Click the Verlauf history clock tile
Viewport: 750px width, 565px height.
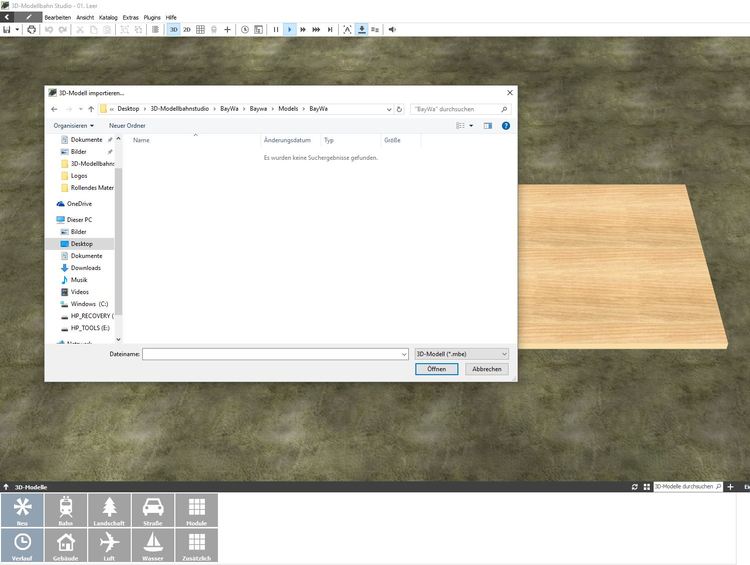[22, 545]
